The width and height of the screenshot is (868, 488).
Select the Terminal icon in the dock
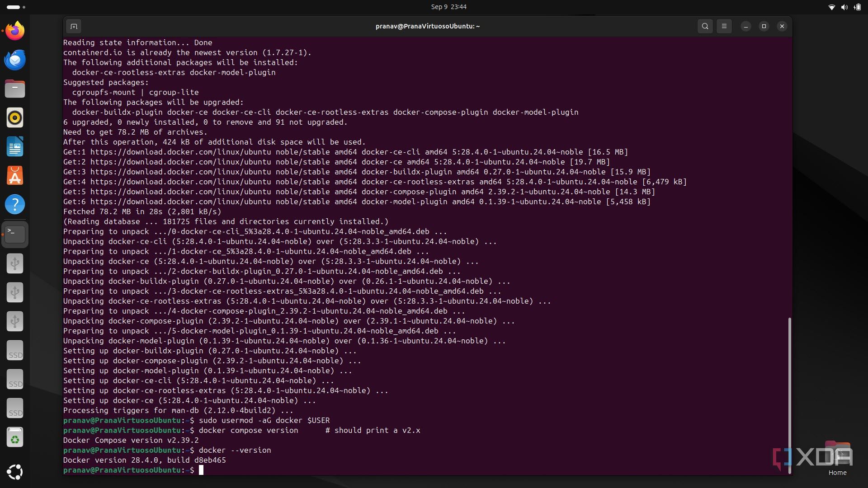15,234
